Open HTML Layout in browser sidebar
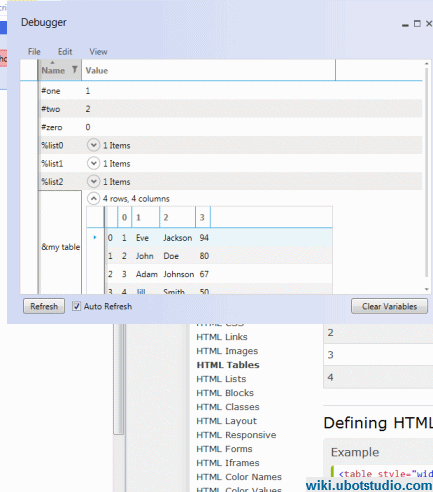This screenshot has width=433, height=492. pyautogui.click(x=226, y=421)
